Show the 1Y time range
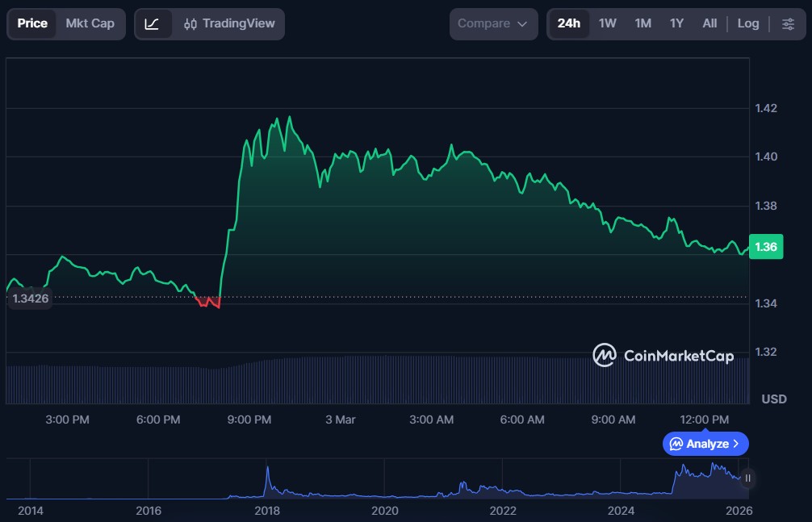 [676, 24]
